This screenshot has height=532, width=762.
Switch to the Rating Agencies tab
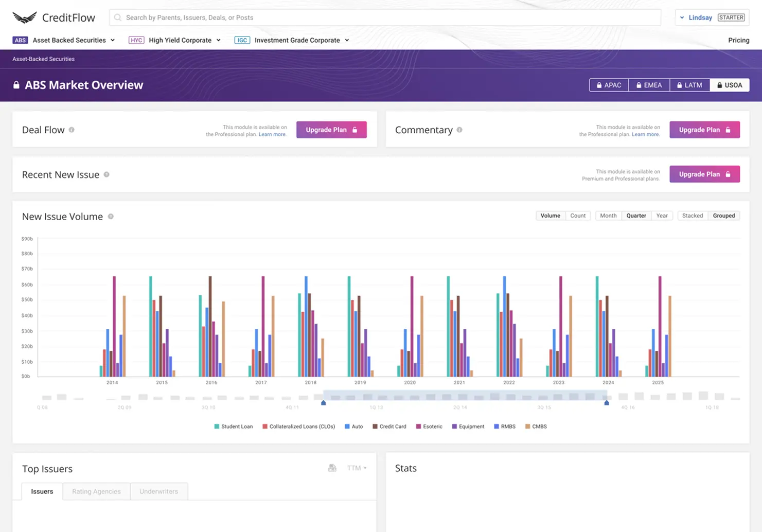[96, 491]
